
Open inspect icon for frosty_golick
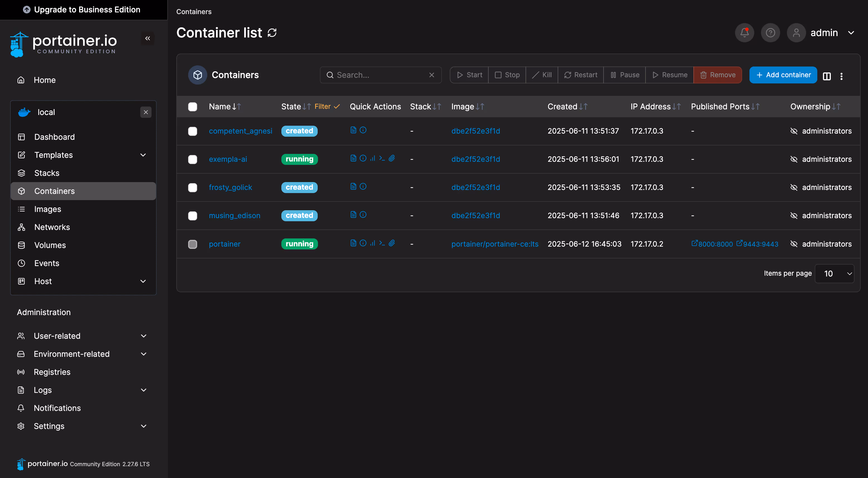point(363,186)
